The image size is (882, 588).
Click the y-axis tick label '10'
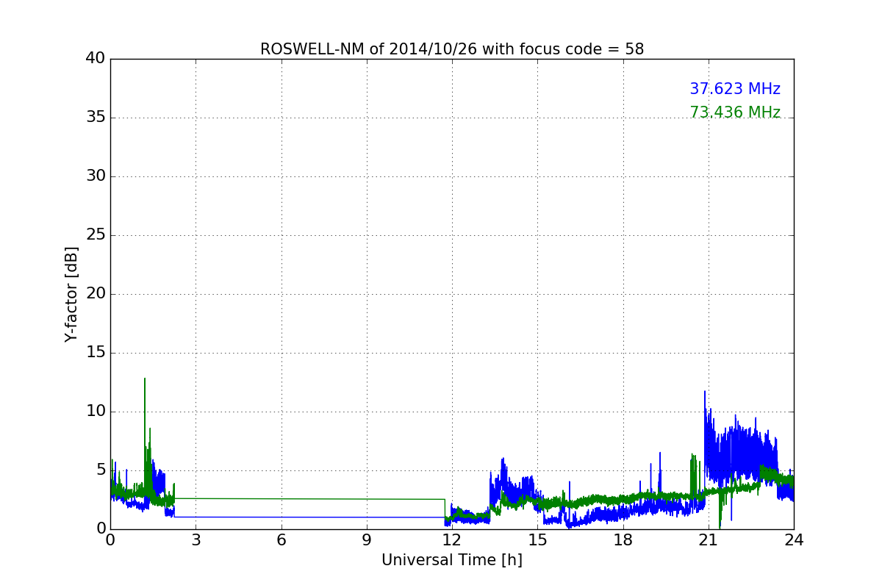(96, 412)
